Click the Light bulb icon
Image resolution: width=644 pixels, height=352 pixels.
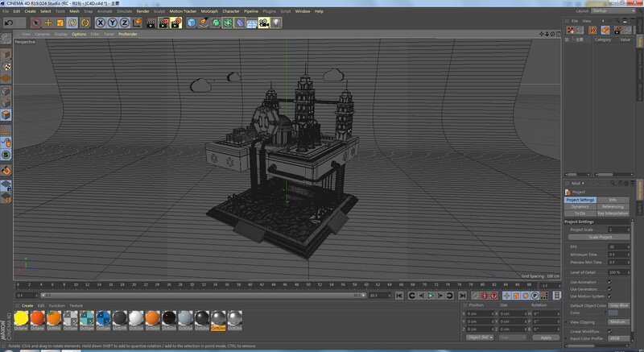(x=276, y=23)
